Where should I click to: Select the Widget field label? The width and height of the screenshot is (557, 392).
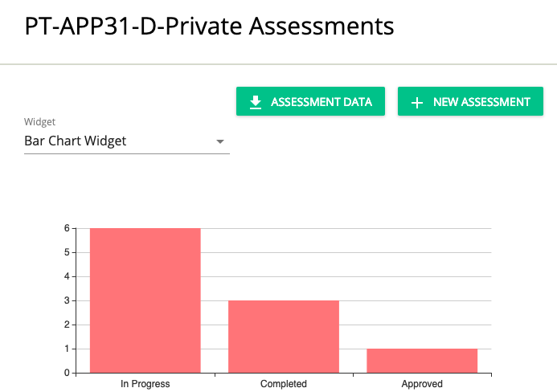click(39, 122)
